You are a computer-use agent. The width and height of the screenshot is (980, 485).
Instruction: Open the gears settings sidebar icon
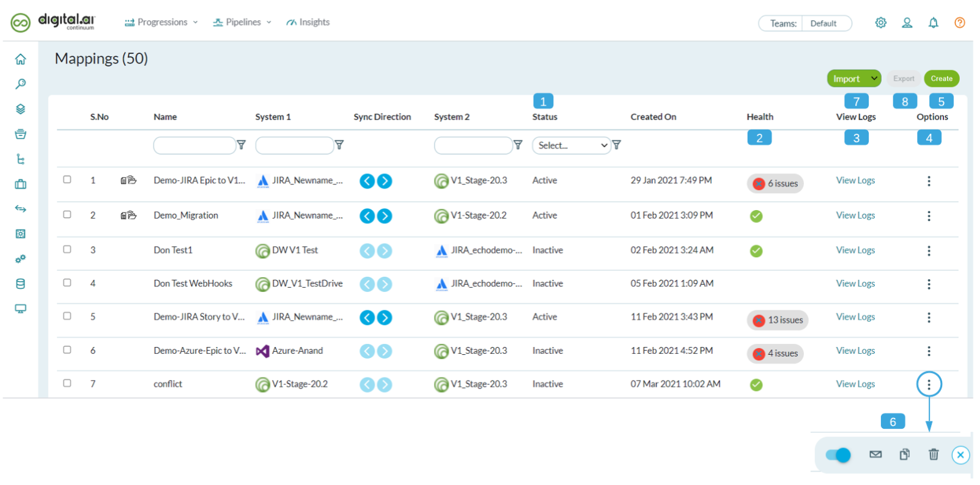pos(21,258)
